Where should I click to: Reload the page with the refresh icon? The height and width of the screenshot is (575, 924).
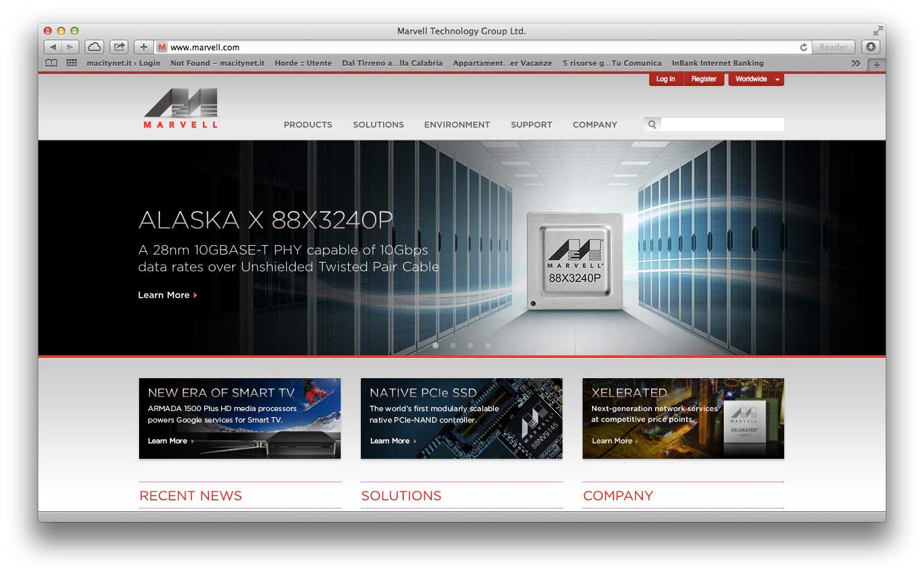click(804, 47)
